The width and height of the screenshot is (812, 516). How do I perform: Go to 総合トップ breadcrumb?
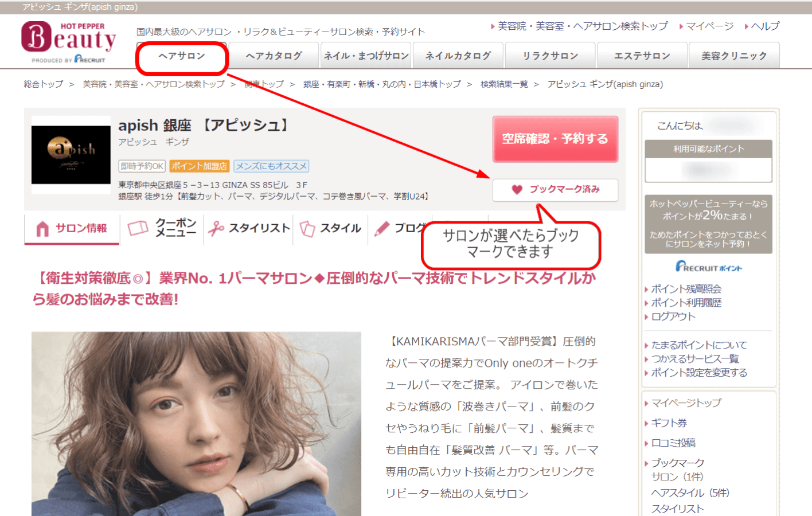coord(44,84)
